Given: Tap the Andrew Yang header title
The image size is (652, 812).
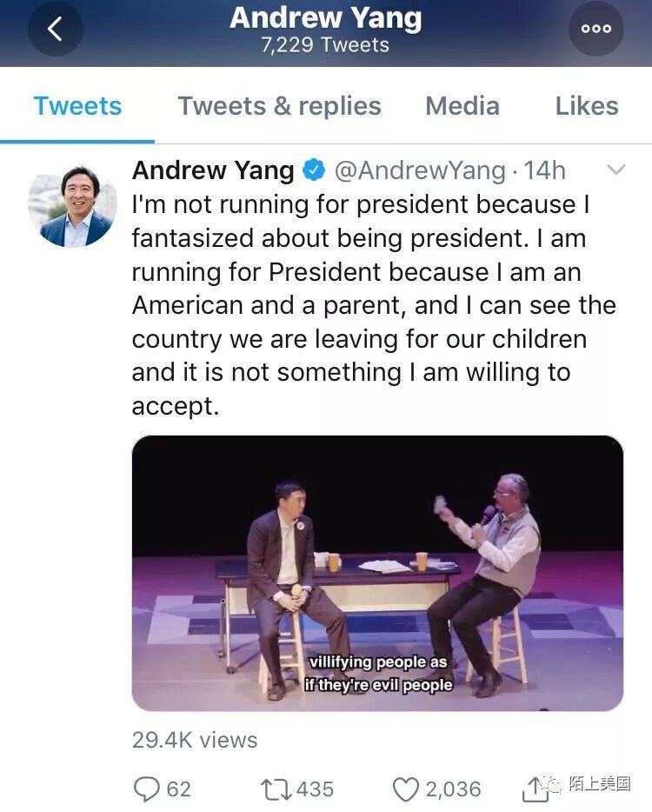Looking at the screenshot, I should (325, 19).
